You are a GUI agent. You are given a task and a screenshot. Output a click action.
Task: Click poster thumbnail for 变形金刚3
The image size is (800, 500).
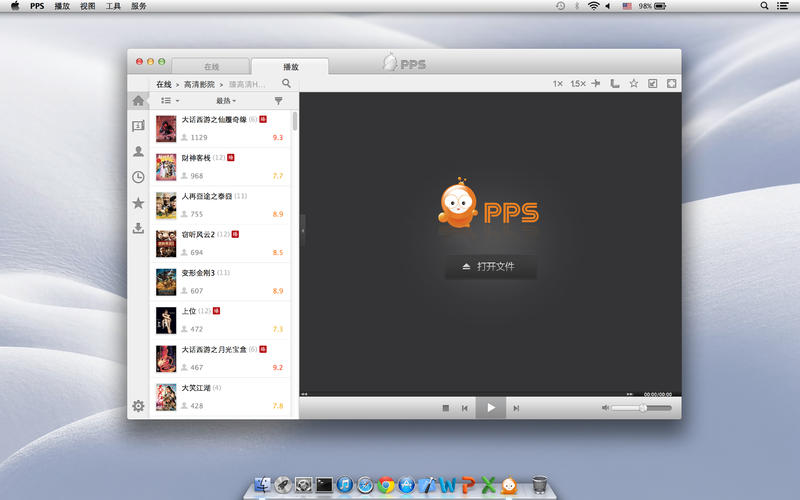pos(166,282)
